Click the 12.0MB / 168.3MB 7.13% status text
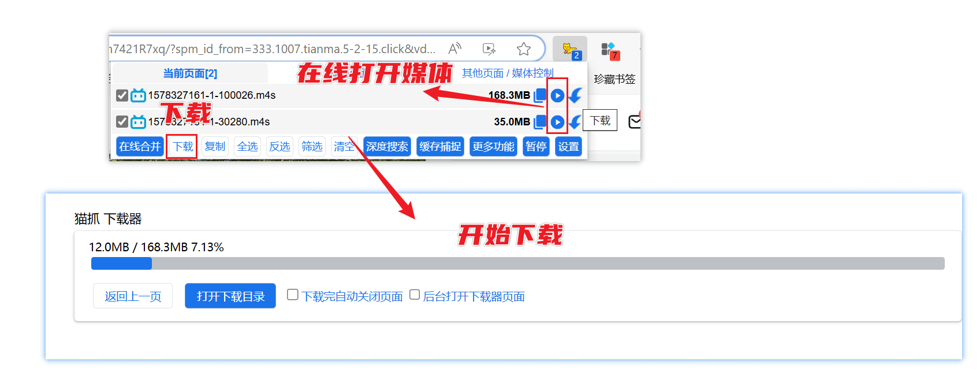980x372 pixels. (x=156, y=247)
